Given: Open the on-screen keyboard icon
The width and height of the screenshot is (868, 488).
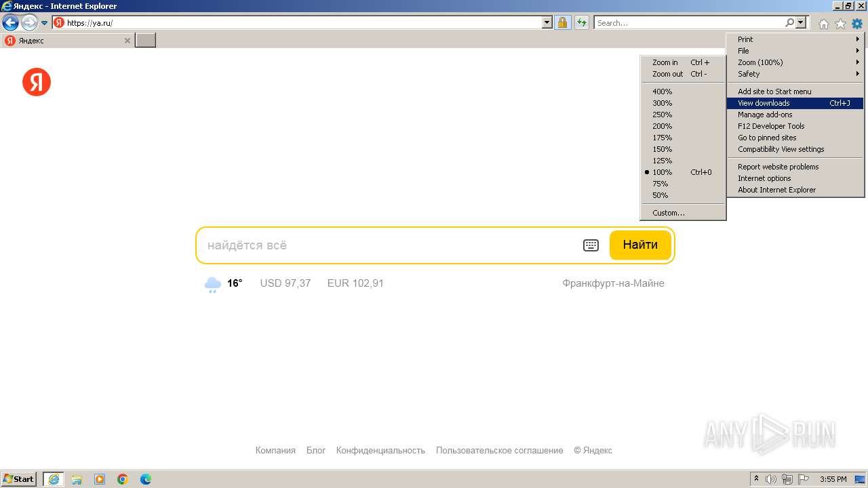Looking at the screenshot, I should pyautogui.click(x=591, y=245).
